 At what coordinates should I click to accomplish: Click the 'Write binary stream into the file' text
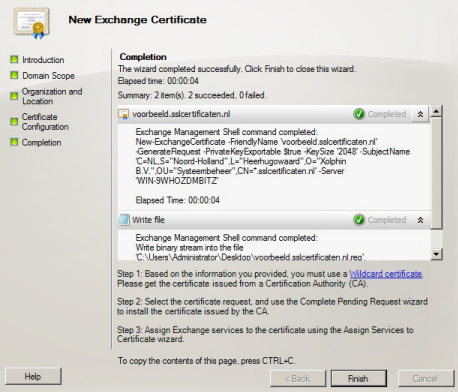pos(189,248)
